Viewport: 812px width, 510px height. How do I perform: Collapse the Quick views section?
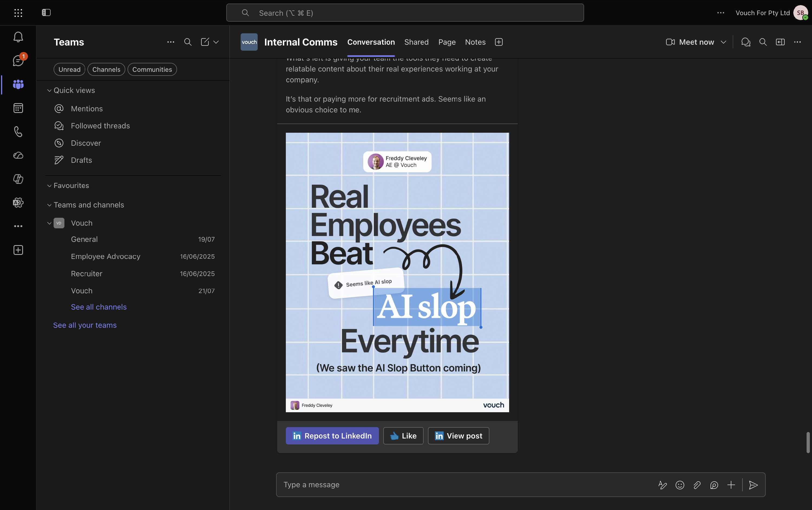[x=49, y=90]
